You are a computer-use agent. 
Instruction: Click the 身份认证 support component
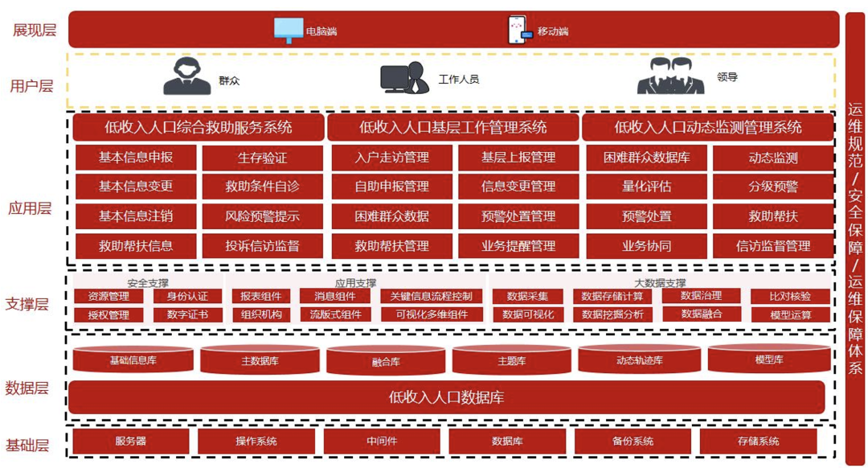click(187, 297)
